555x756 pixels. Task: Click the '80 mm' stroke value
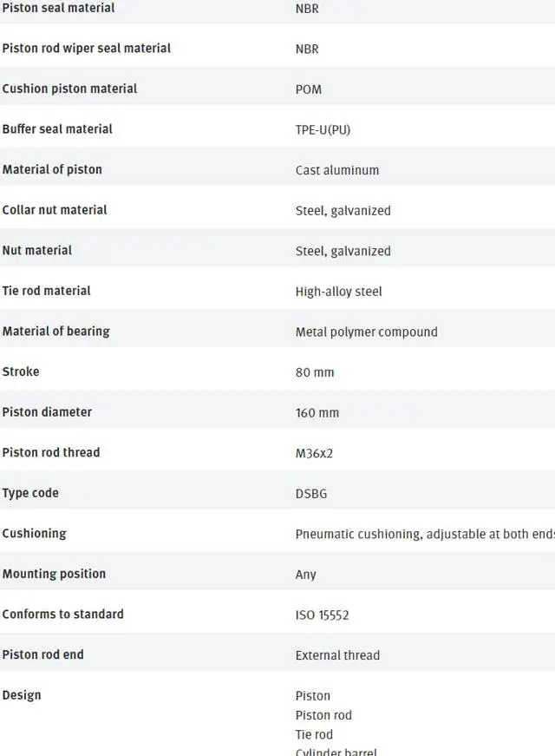click(x=314, y=372)
